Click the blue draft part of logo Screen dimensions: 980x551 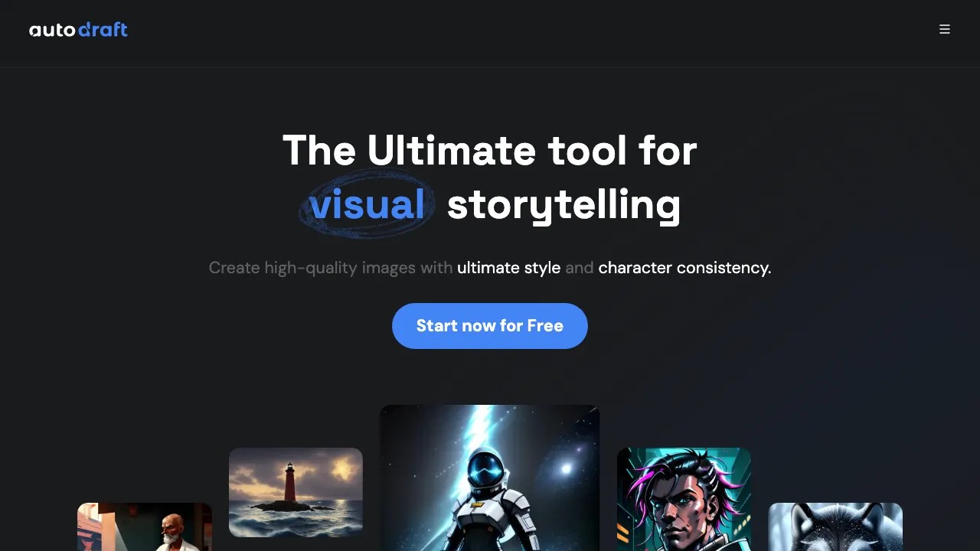(103, 30)
